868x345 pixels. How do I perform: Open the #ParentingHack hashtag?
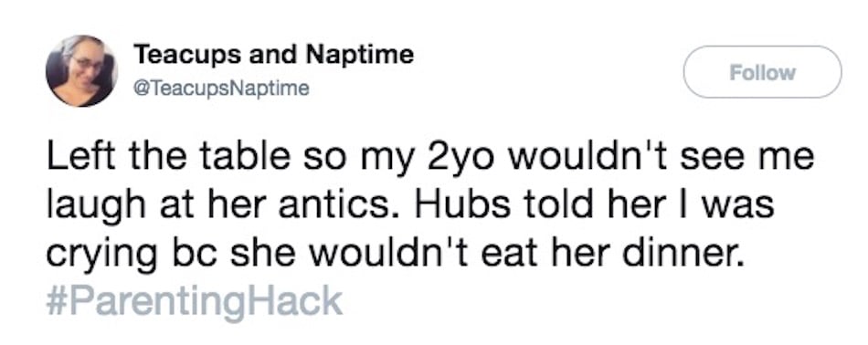point(195,301)
